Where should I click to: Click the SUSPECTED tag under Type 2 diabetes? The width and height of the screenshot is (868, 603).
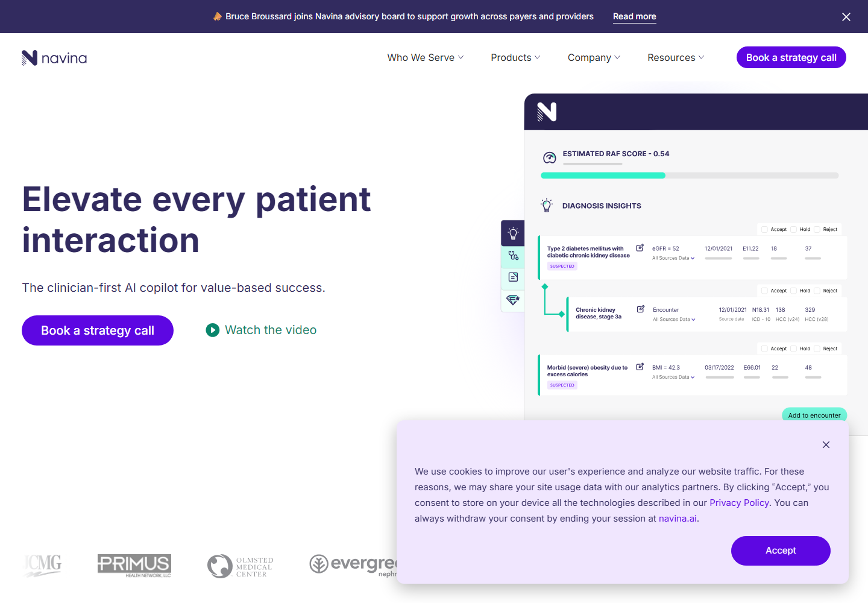562,267
